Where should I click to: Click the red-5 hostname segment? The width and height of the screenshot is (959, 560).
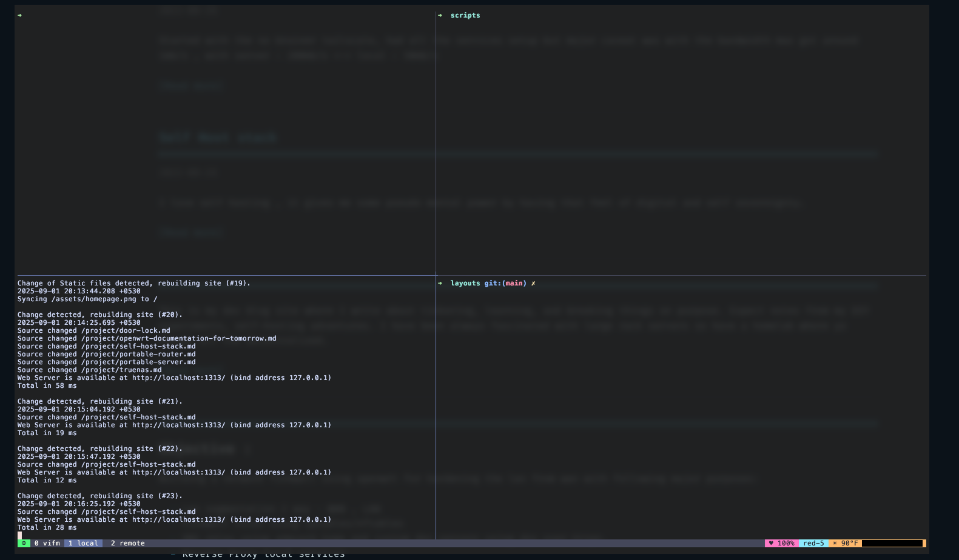[x=813, y=543]
